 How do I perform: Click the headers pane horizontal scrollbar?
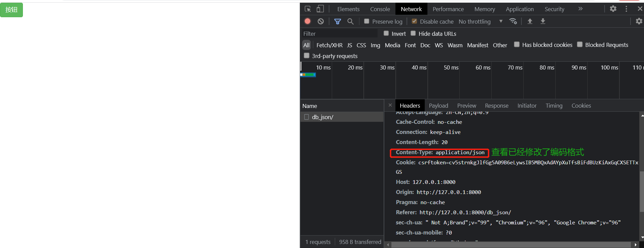(511, 245)
